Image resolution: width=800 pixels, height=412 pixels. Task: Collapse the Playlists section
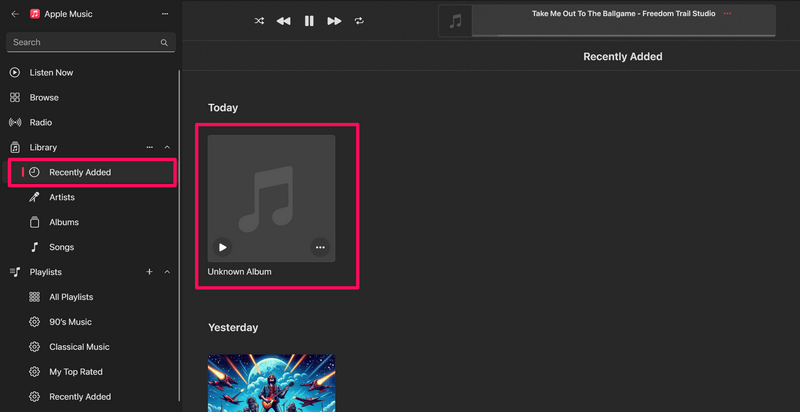[x=167, y=272]
